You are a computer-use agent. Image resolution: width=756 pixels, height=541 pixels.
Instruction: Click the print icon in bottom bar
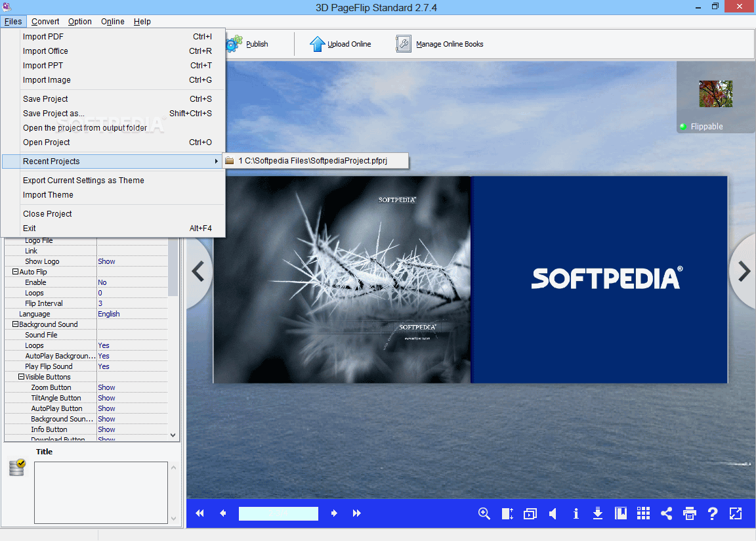690,513
